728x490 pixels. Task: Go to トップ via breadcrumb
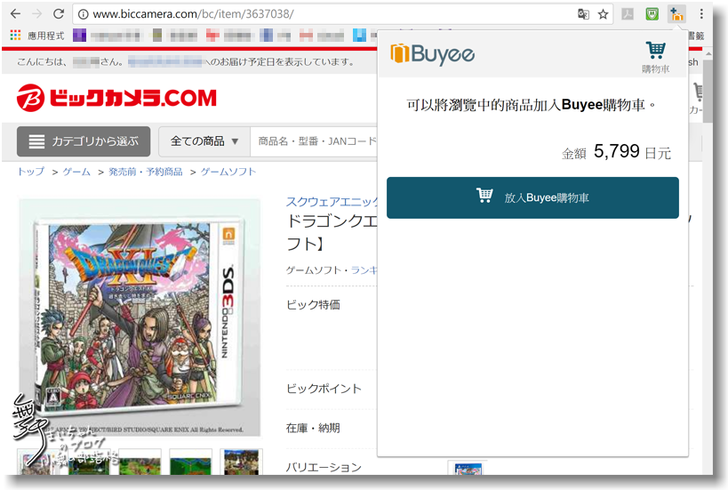pos(30,172)
